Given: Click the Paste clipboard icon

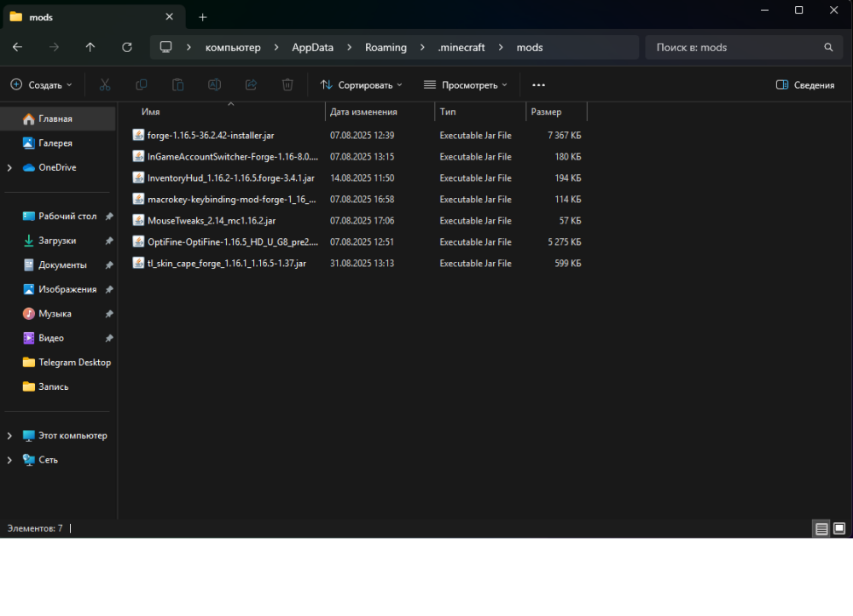Looking at the screenshot, I should coord(178,84).
